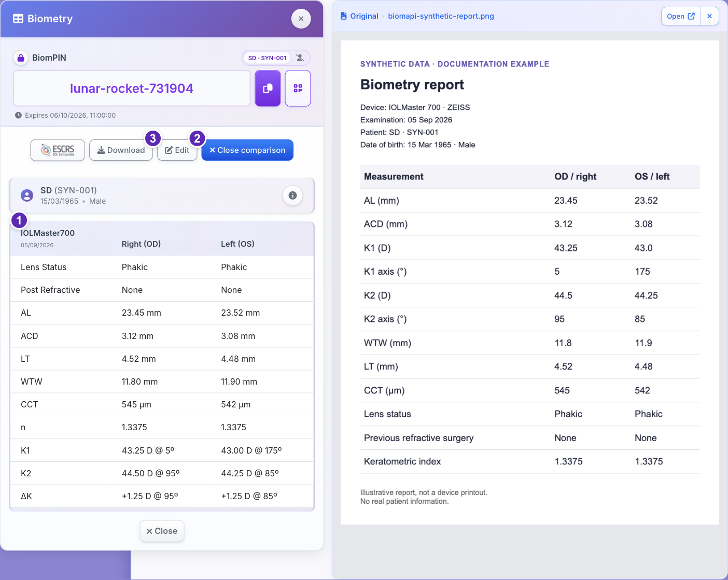728x580 pixels.
Task: Show the BiomPIN QR code
Action: [298, 88]
